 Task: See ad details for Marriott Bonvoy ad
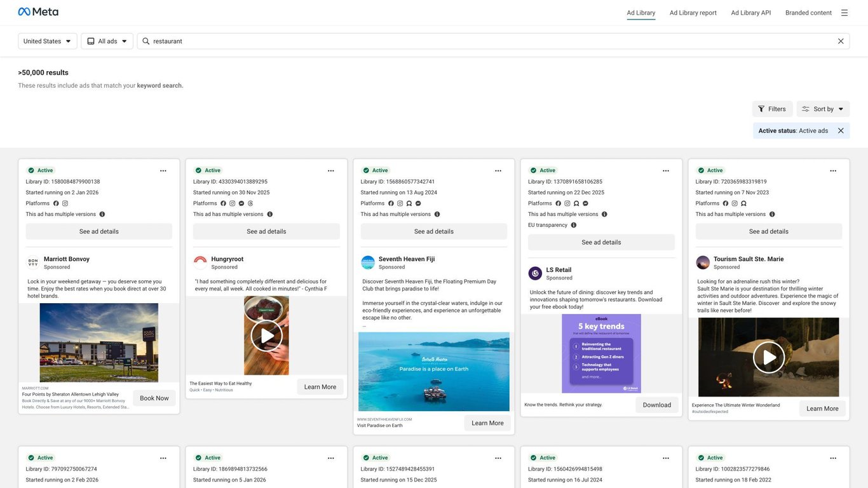click(99, 231)
